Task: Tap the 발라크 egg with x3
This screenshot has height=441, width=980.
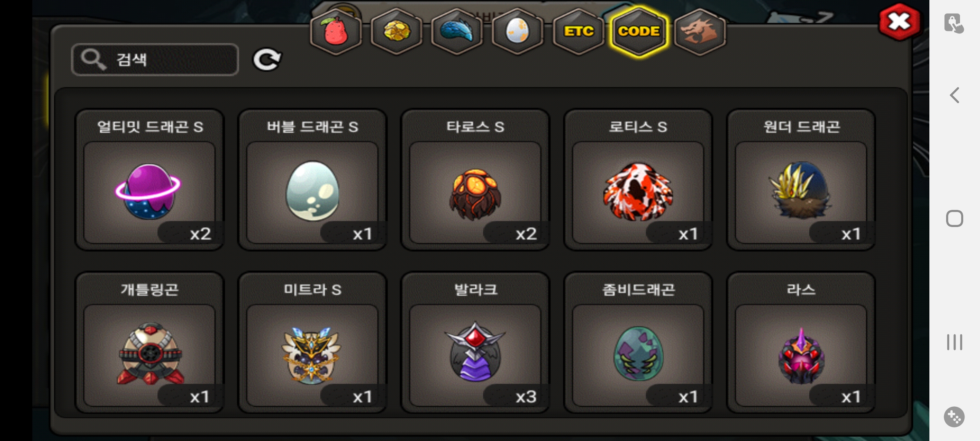Action: [x=475, y=343]
